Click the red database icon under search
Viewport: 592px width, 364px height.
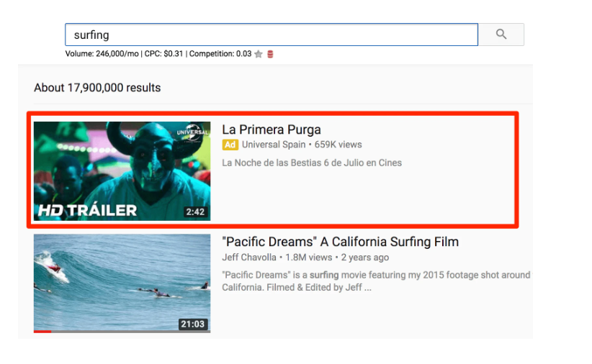(x=270, y=54)
